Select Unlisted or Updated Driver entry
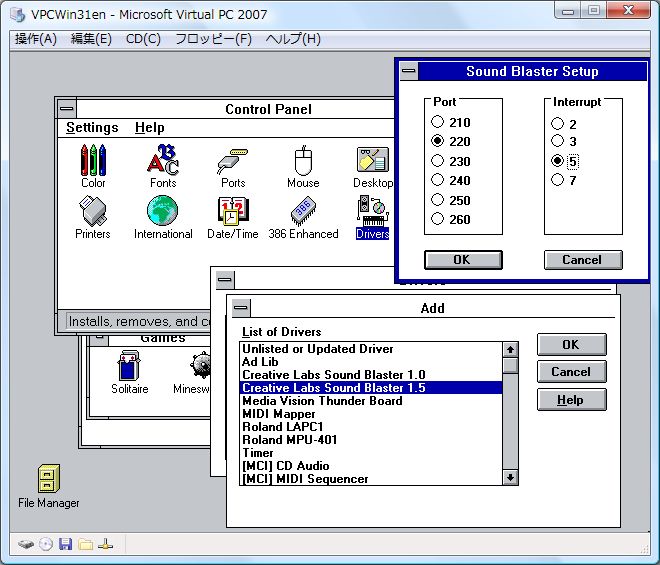660x565 pixels. (x=371, y=349)
